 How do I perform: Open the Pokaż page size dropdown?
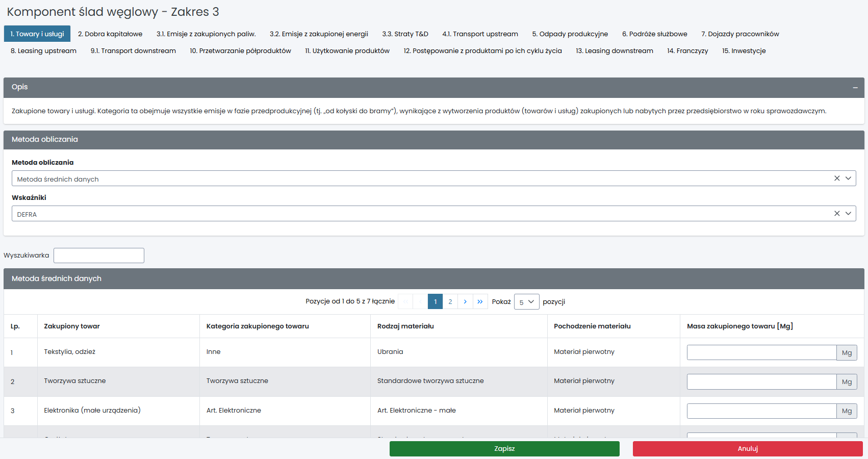click(526, 302)
